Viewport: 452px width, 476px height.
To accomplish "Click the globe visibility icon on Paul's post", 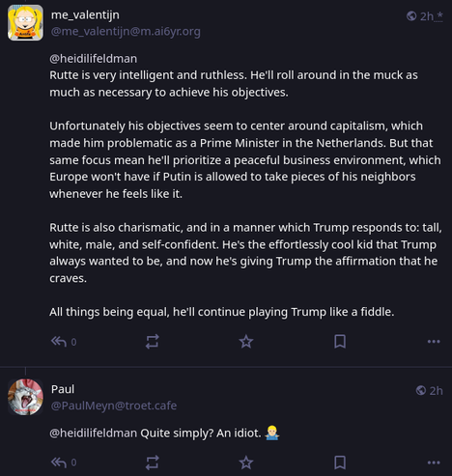I will (421, 390).
